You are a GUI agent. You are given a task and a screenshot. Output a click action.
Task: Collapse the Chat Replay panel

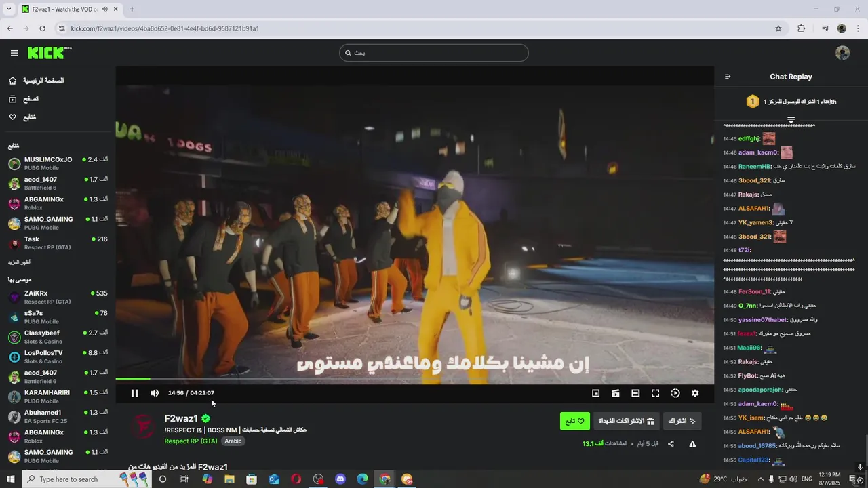click(728, 77)
